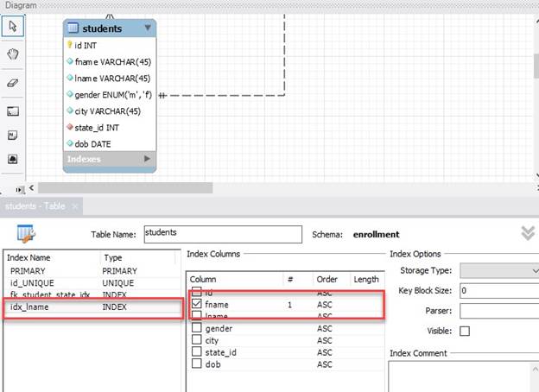Select the hand pan tool
Image resolution: width=539 pixels, height=392 pixels.
point(13,54)
